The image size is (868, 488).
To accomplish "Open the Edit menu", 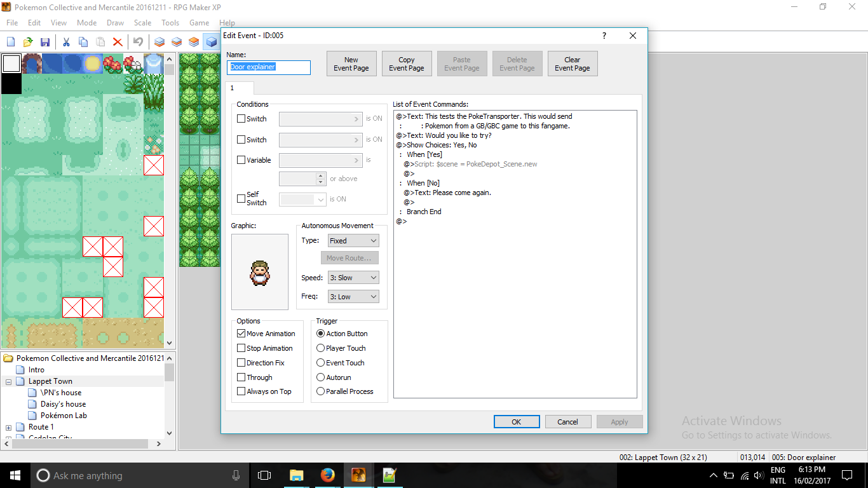I will 34,23.
